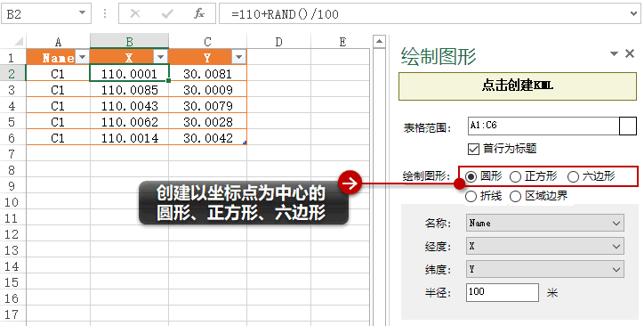Image resolution: width=644 pixels, height=326 pixels.
Task: Click the 半径 input field with 100
Action: click(x=503, y=292)
